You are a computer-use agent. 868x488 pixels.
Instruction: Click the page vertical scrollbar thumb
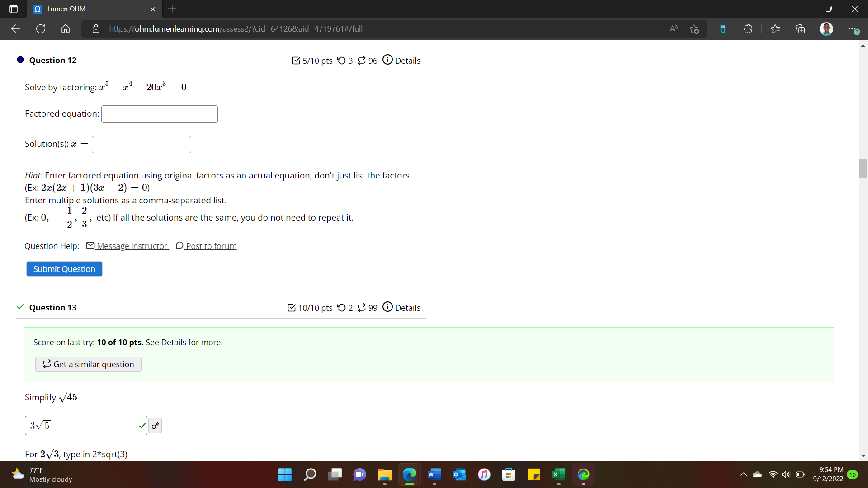point(863,169)
